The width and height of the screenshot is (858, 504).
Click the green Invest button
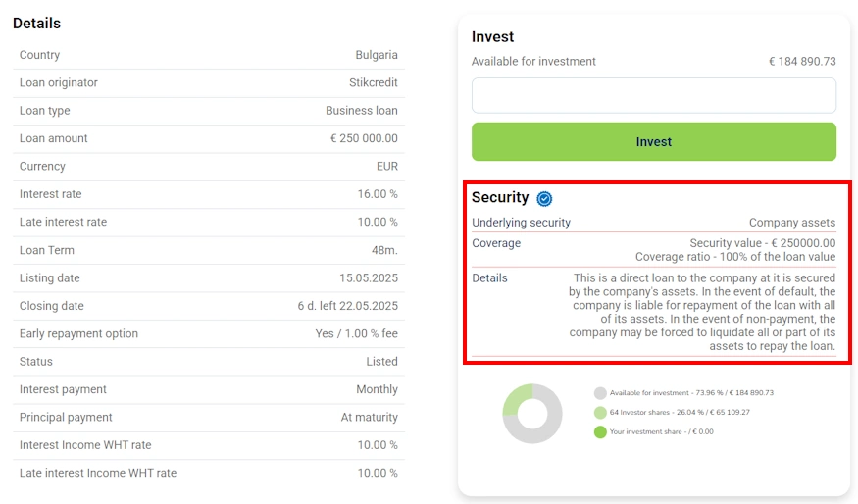coord(654,142)
